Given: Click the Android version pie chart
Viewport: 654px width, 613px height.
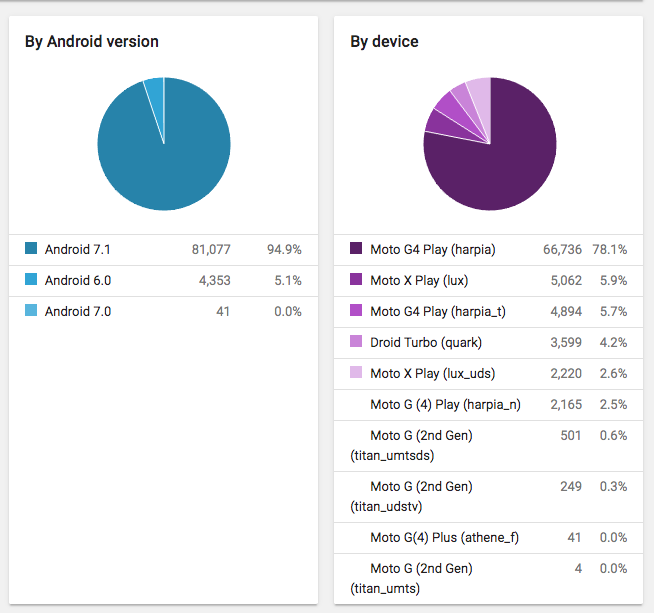Looking at the screenshot, I should pos(164,144).
